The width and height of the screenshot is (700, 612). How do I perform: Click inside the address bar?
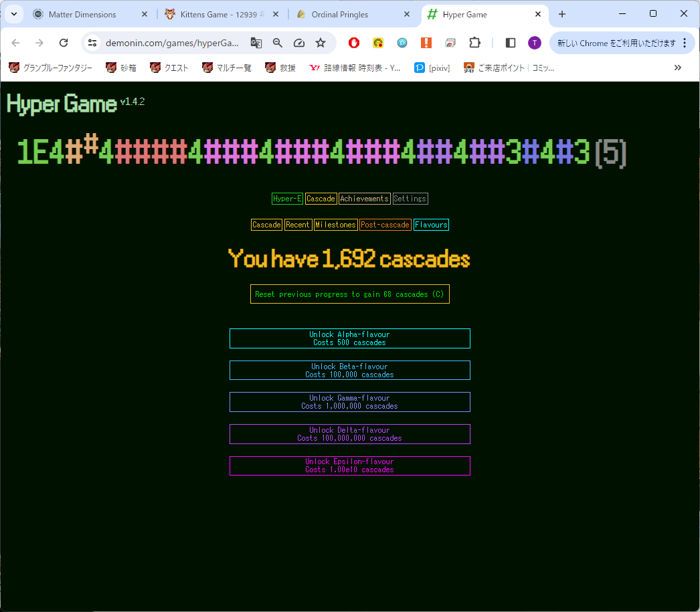click(174, 42)
